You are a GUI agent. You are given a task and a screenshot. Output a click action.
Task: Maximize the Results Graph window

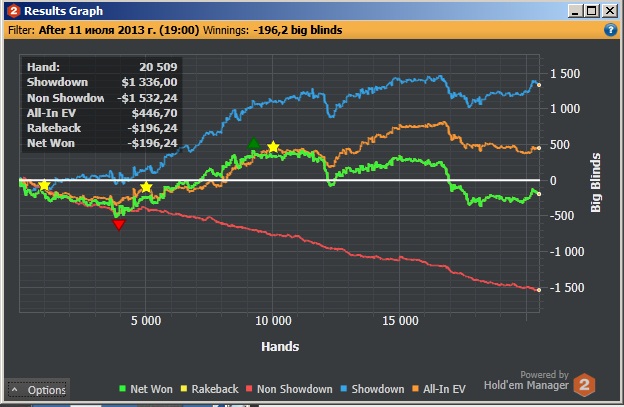(592, 11)
